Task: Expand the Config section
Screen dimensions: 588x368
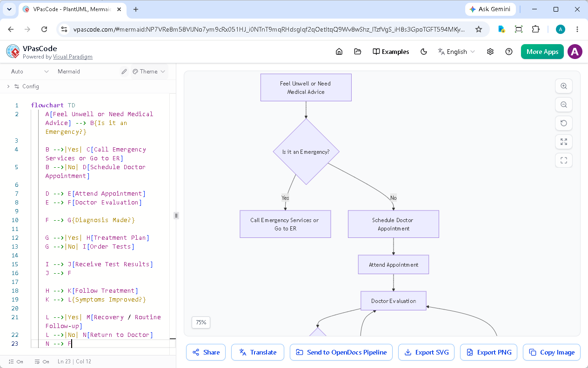Action: [23, 86]
